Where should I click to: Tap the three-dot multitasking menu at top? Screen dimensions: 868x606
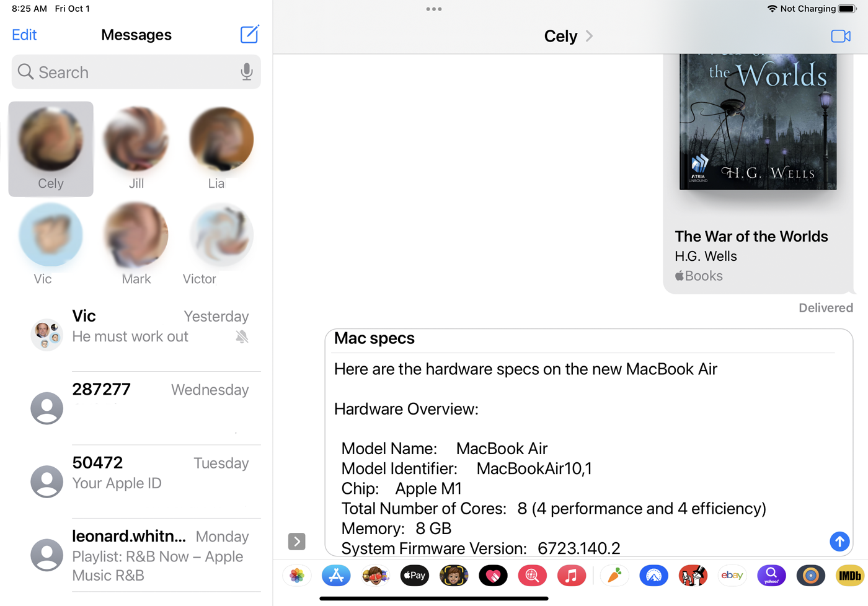tap(434, 9)
